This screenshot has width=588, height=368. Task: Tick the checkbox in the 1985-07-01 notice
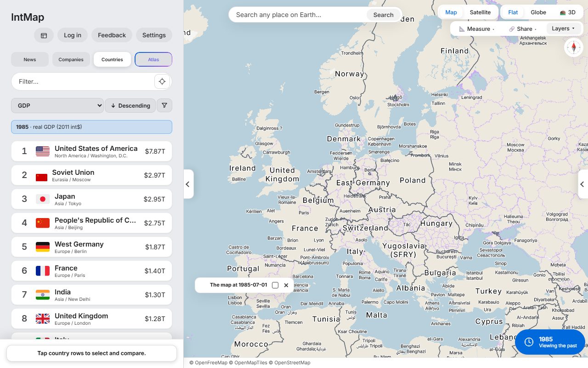click(275, 285)
